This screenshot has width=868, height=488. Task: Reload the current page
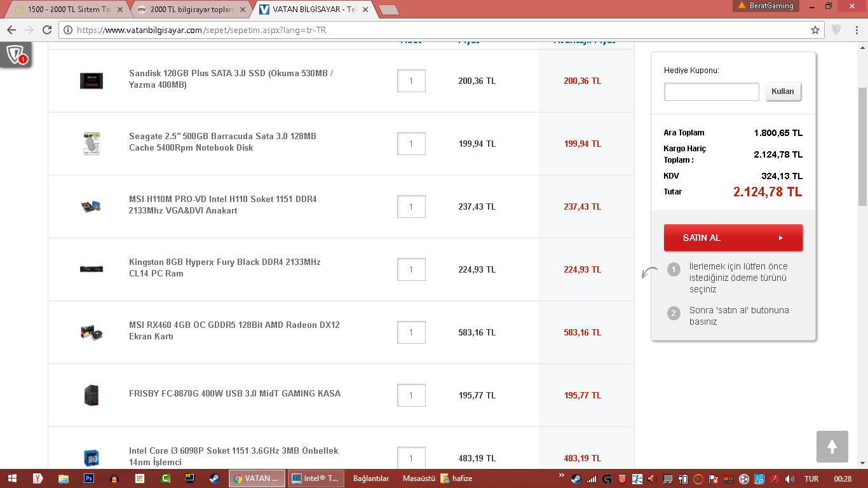(47, 30)
